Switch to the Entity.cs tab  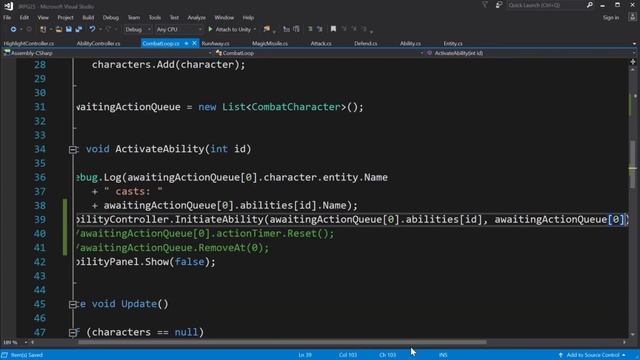453,43
